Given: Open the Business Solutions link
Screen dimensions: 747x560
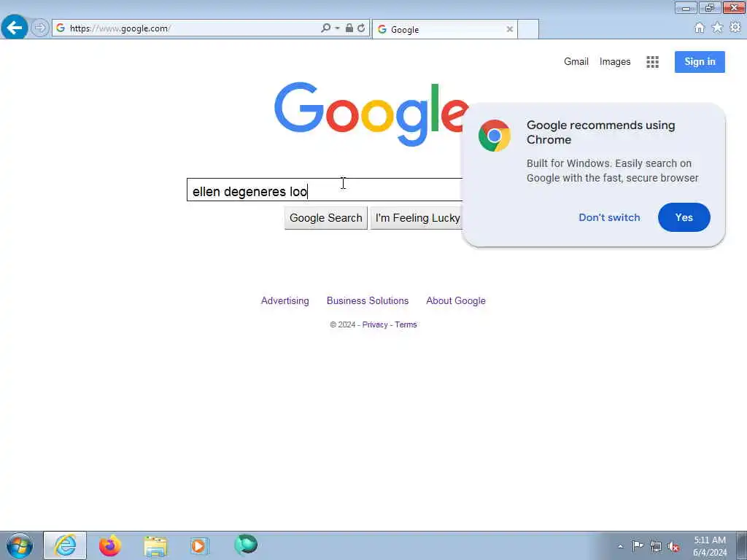Looking at the screenshot, I should [368, 301].
